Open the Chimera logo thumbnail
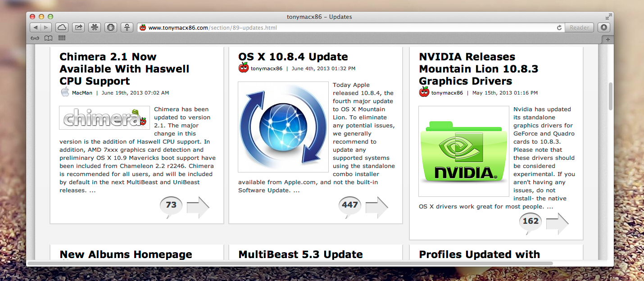The width and height of the screenshot is (644, 281). [104, 118]
